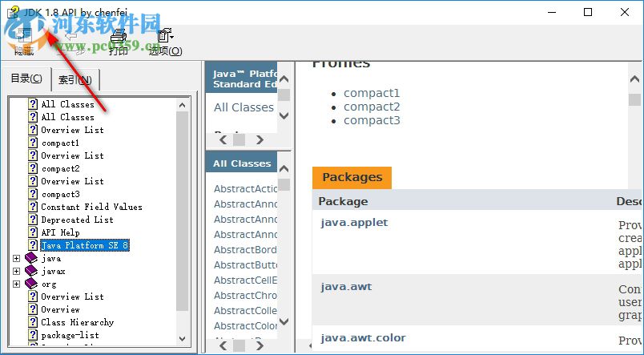Click left arrow of package frame horizontal scrollbar

coord(223,140)
